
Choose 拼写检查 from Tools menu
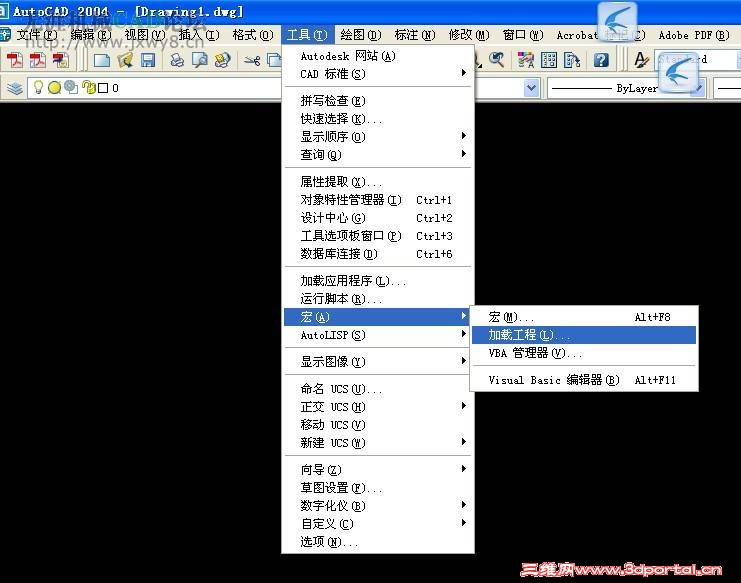pos(377,101)
